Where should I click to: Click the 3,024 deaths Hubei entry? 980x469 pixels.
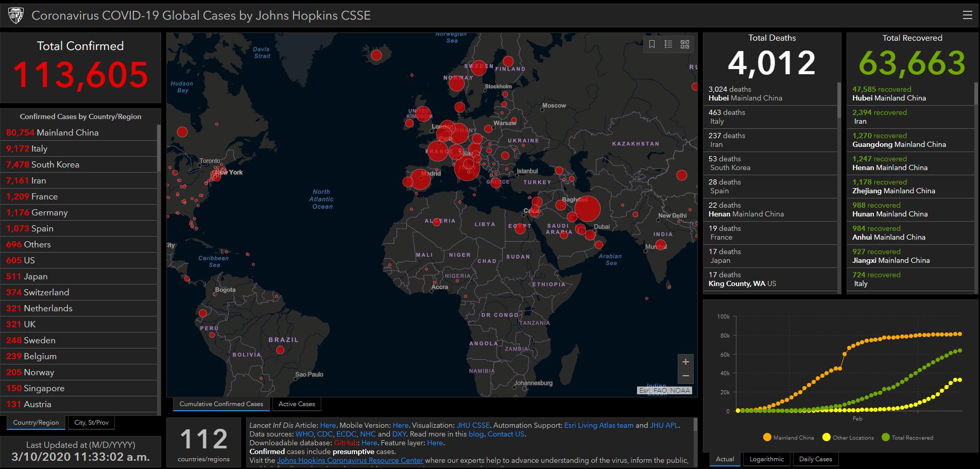click(770, 94)
